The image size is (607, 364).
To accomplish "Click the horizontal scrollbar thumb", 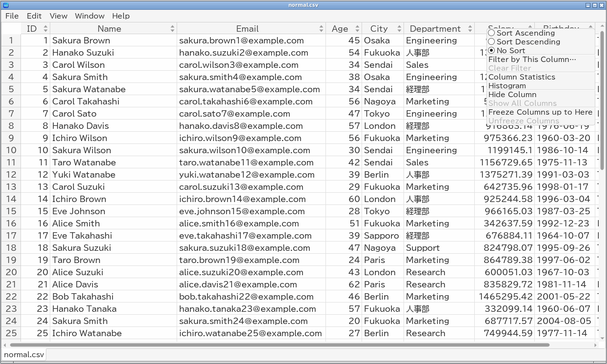I will [x=279, y=345].
